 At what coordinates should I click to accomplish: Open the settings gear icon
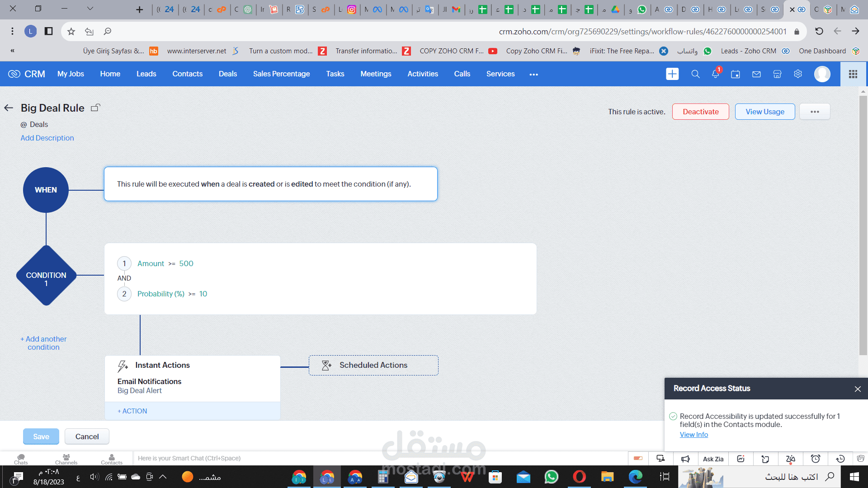[x=798, y=74]
